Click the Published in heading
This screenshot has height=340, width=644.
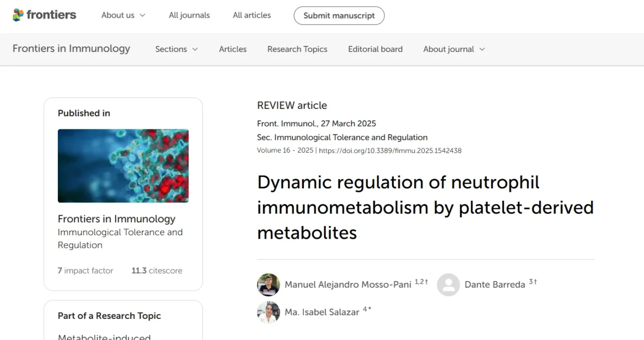coord(84,113)
